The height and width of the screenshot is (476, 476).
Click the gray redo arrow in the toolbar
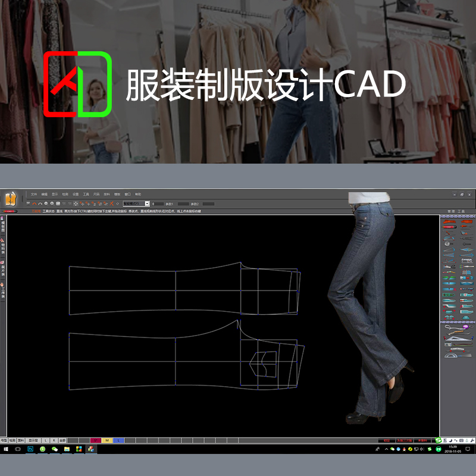pyautogui.click(x=40, y=203)
